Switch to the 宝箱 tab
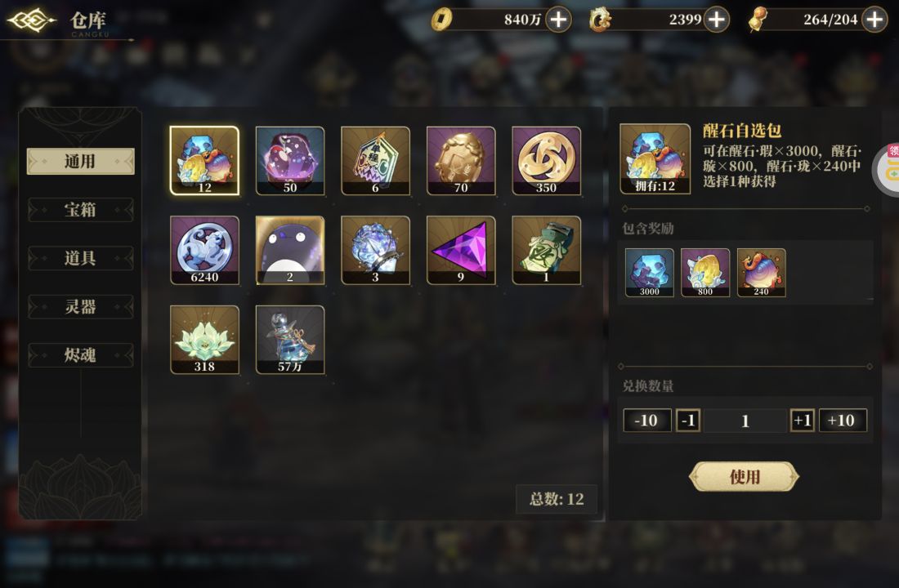This screenshot has width=899, height=588. pos(80,210)
